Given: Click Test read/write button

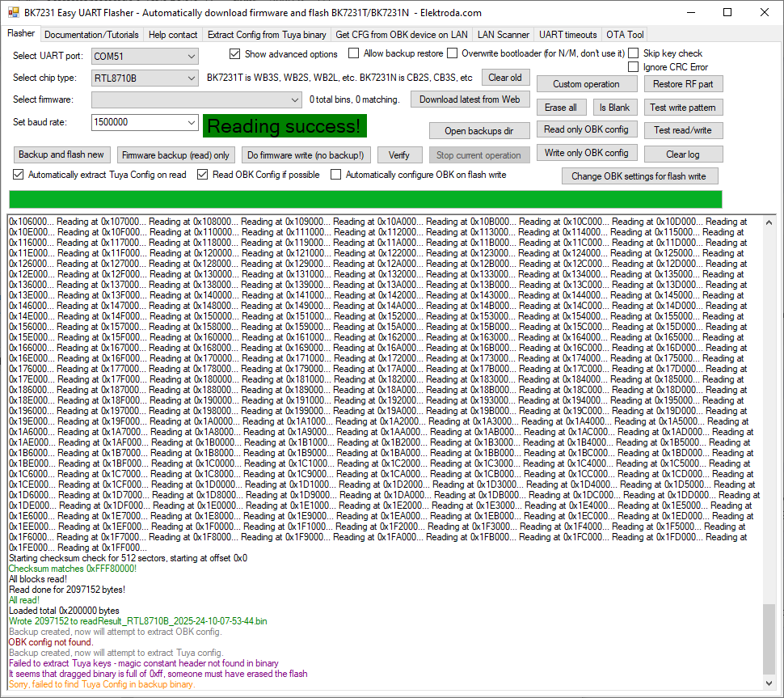Looking at the screenshot, I should 683,130.
